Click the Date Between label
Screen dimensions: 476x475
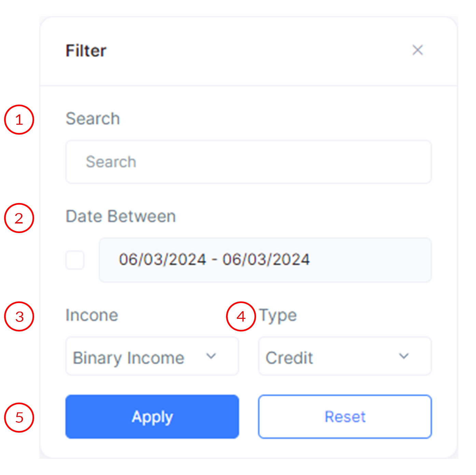click(x=121, y=216)
